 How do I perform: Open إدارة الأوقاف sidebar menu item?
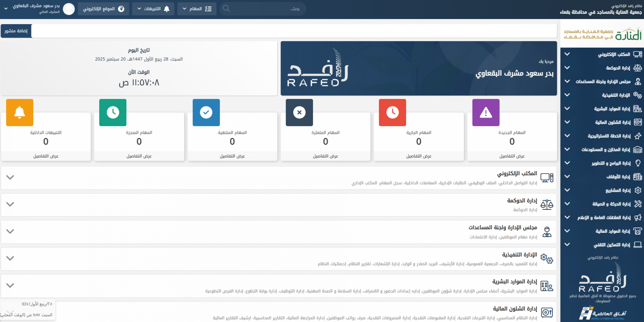click(618, 177)
